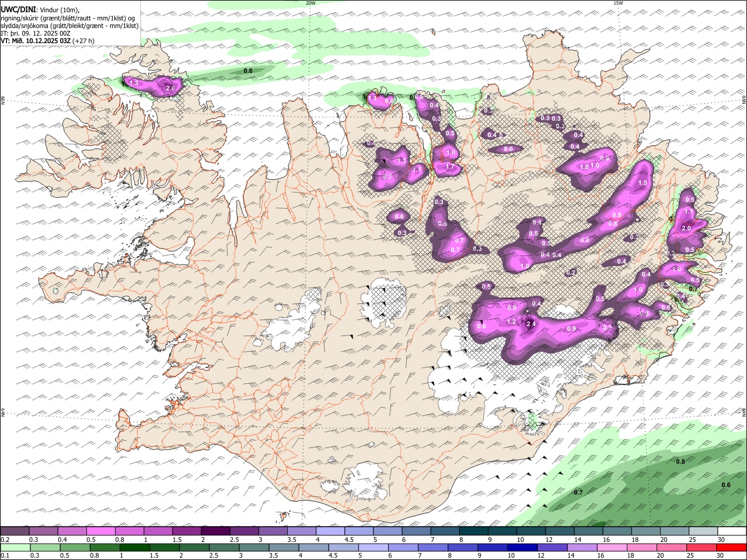Image resolution: width=747 pixels, height=560 pixels.
Task: Click the 'rigning/skúrir (grænt/blátt/rautt' legend description line
Action: (68, 18)
